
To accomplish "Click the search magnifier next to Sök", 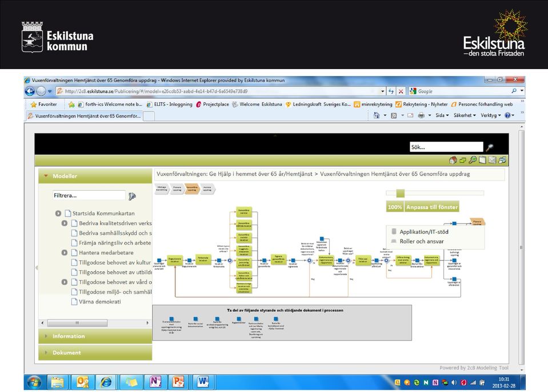I will pos(490,147).
